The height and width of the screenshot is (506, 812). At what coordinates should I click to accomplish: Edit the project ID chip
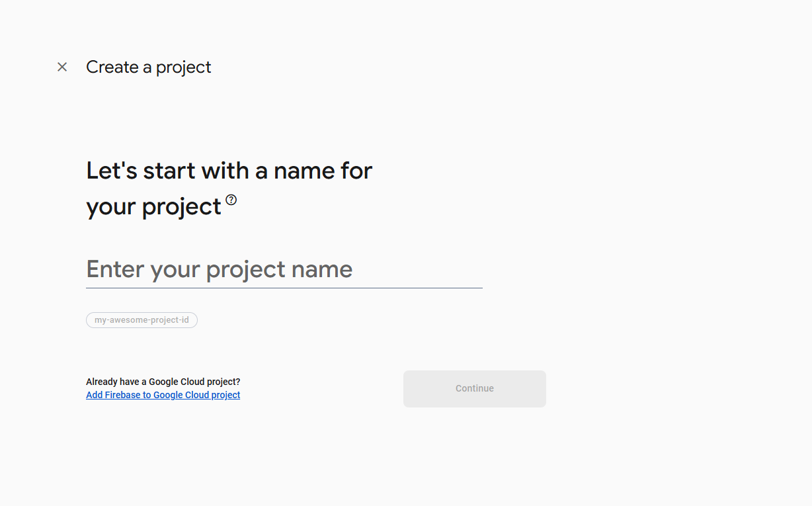142,320
